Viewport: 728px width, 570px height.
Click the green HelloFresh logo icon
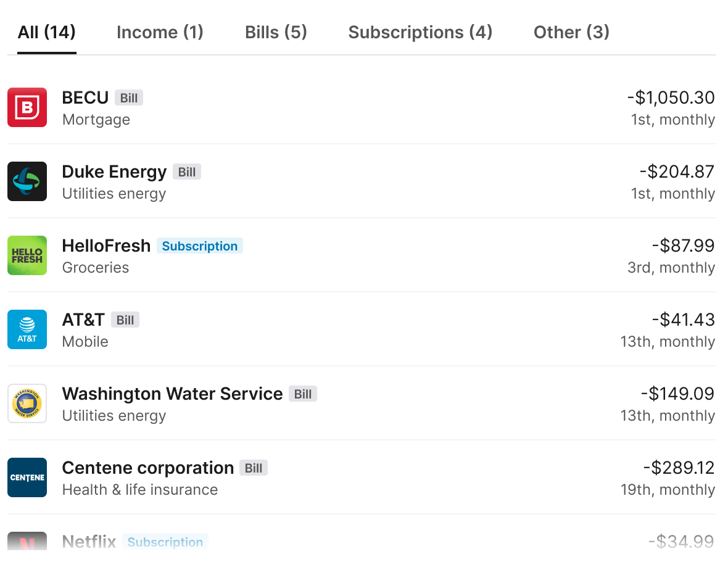click(x=27, y=255)
